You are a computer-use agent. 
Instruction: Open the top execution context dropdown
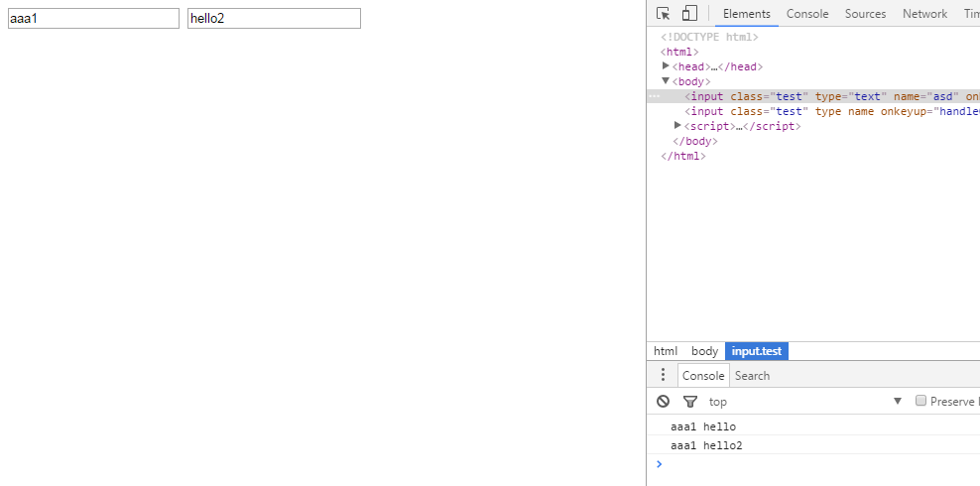[x=806, y=401]
